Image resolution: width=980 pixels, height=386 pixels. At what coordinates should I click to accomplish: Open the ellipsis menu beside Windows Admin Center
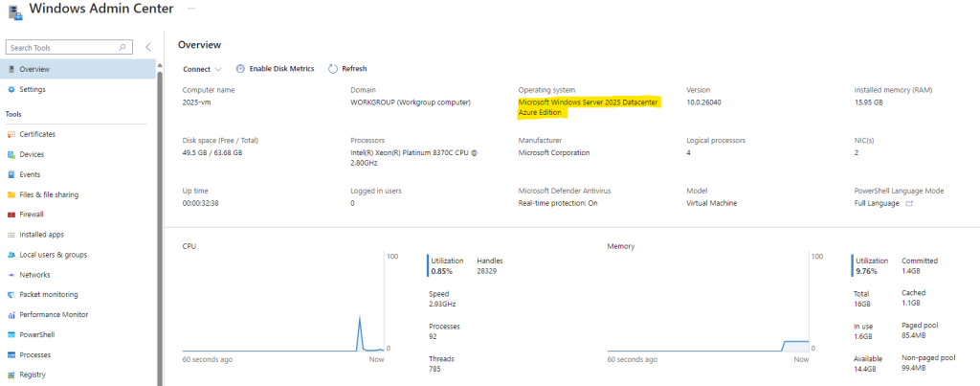(191, 8)
